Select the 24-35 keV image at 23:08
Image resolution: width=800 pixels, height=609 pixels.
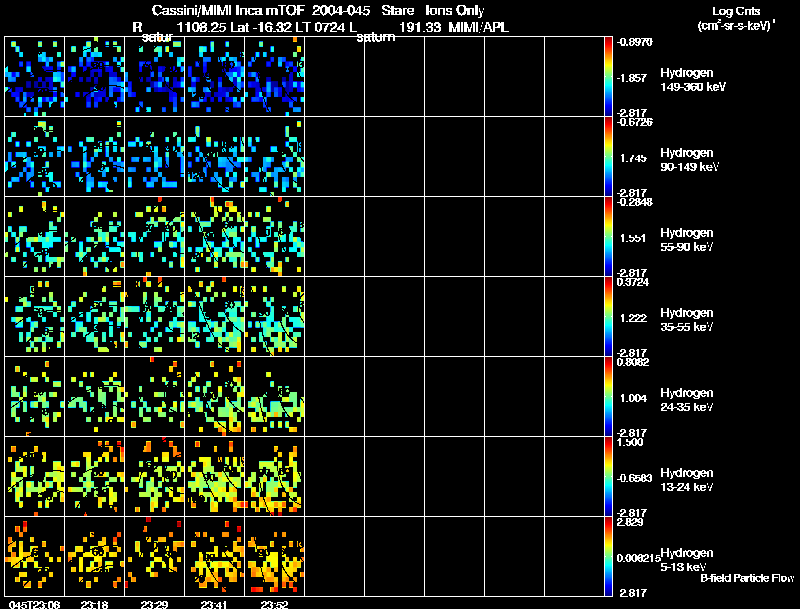(x=35, y=397)
